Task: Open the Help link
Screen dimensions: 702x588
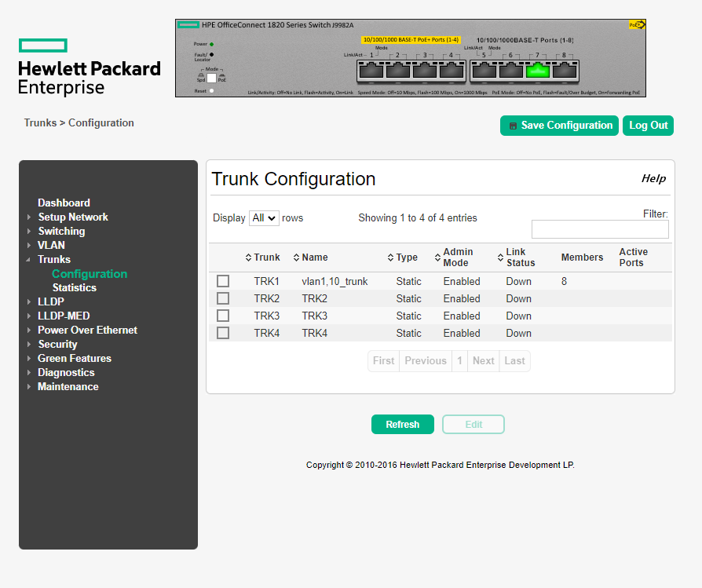Action: point(653,178)
